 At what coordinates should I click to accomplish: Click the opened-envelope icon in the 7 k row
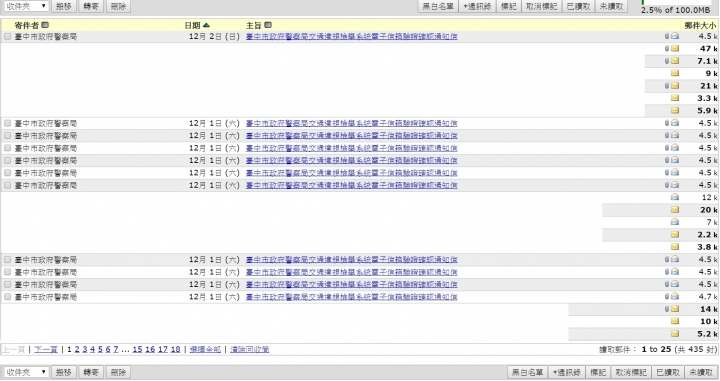coord(675,222)
